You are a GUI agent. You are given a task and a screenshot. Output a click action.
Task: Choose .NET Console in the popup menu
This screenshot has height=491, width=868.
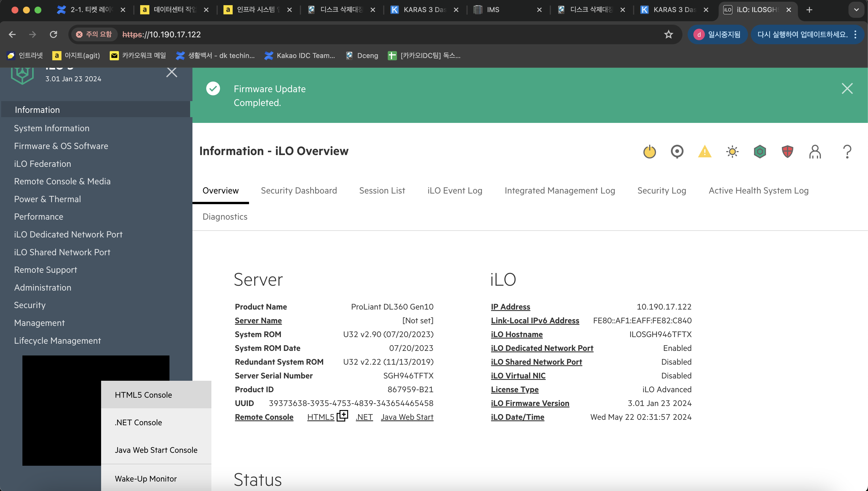(156, 423)
